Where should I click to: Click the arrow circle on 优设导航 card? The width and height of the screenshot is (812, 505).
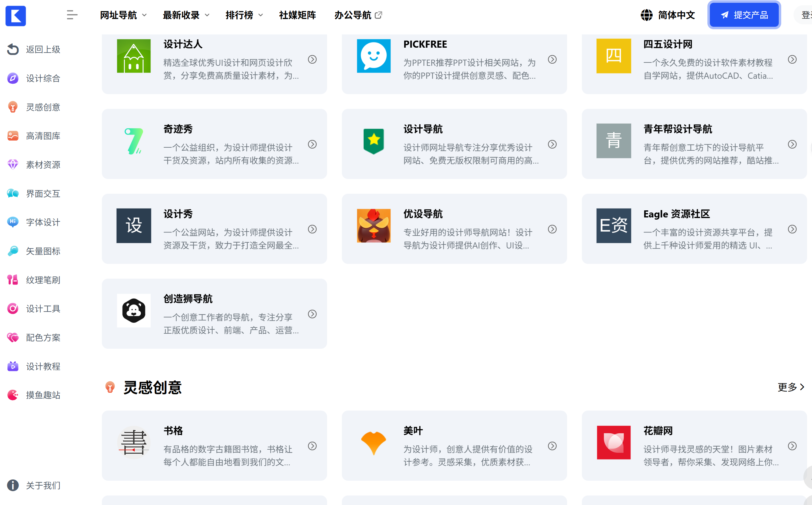tap(552, 229)
